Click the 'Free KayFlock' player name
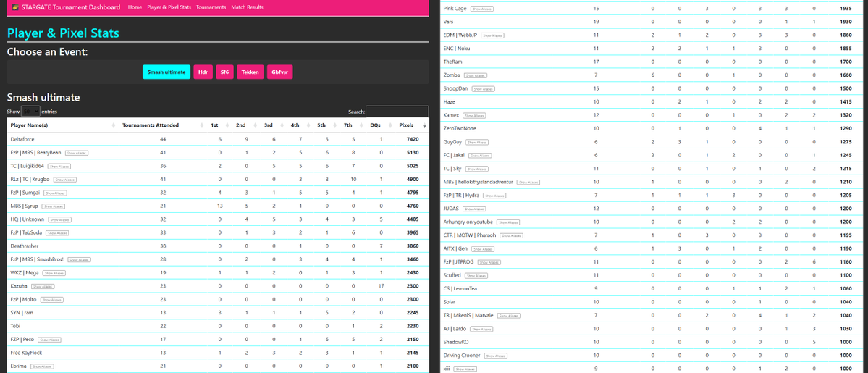868x373 pixels. pos(26,353)
